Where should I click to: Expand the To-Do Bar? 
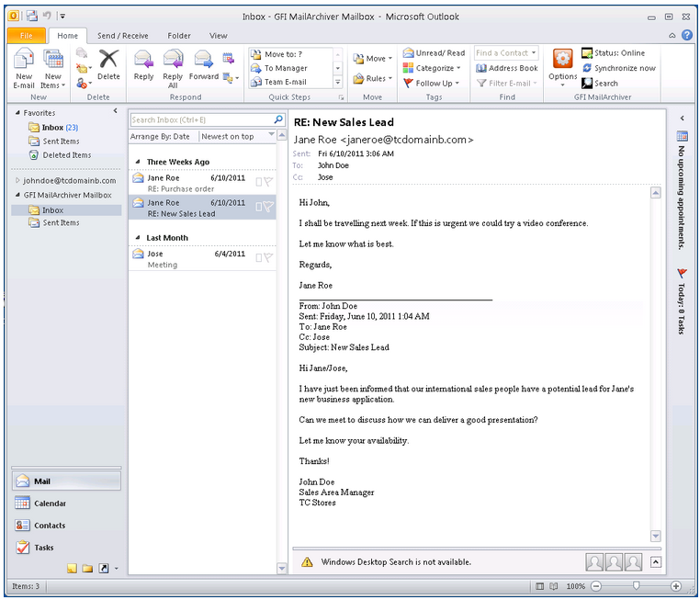click(x=682, y=119)
